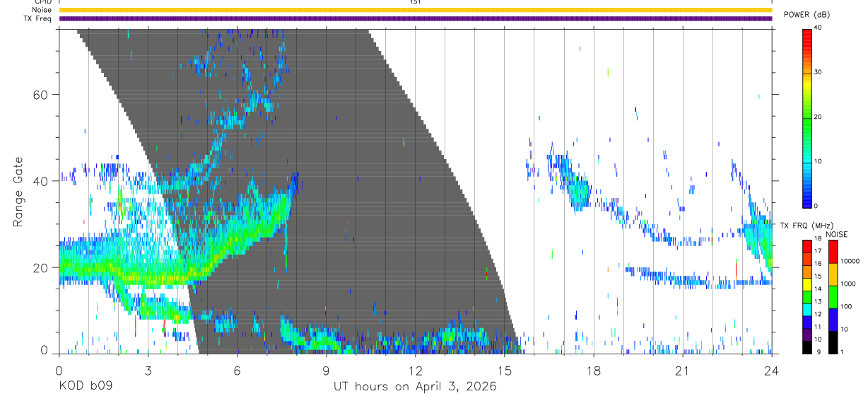
Task: Click the NOISE scale label '1000'
Action: coord(847,284)
